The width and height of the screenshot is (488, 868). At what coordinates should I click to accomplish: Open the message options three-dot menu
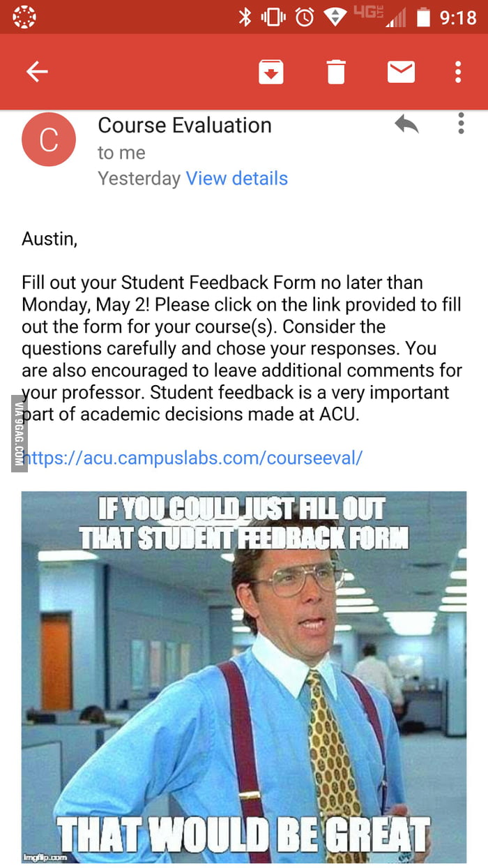click(x=461, y=124)
